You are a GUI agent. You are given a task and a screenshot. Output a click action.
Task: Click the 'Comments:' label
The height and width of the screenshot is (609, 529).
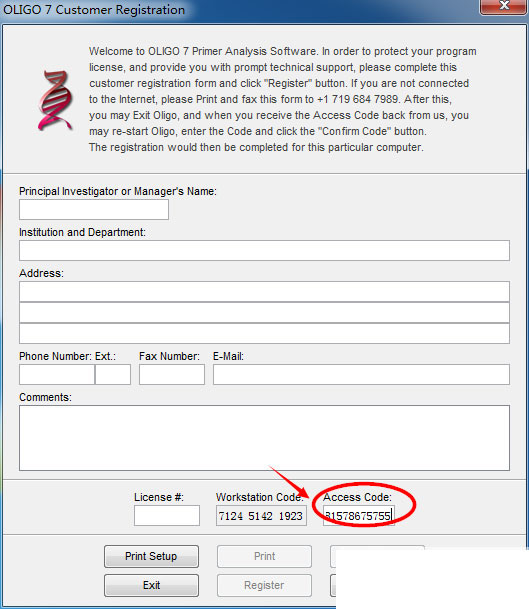(x=45, y=397)
